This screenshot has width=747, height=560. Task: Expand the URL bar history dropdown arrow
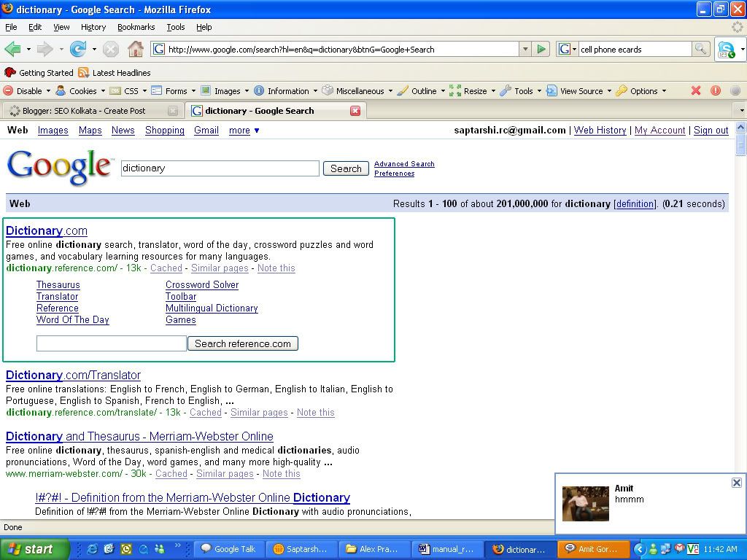525,50
